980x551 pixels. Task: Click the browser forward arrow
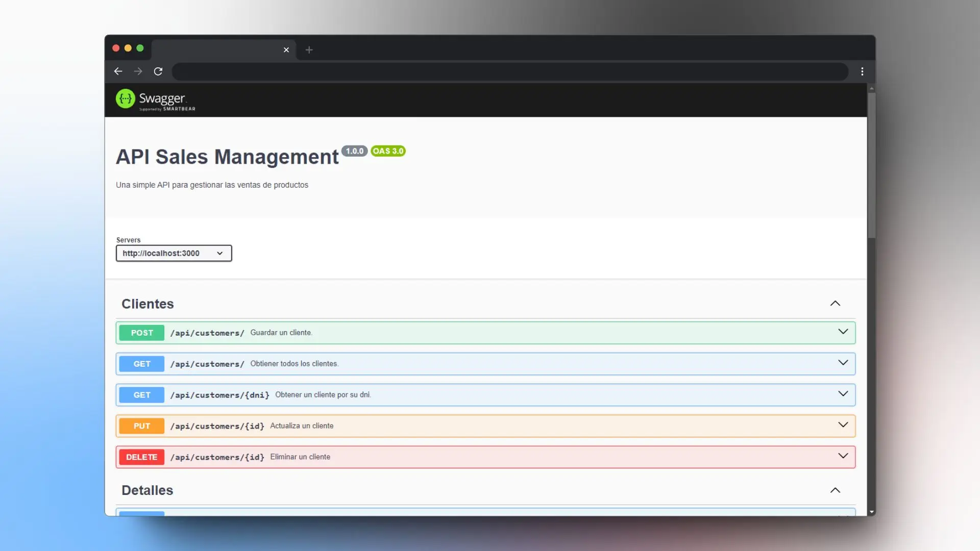pos(137,71)
